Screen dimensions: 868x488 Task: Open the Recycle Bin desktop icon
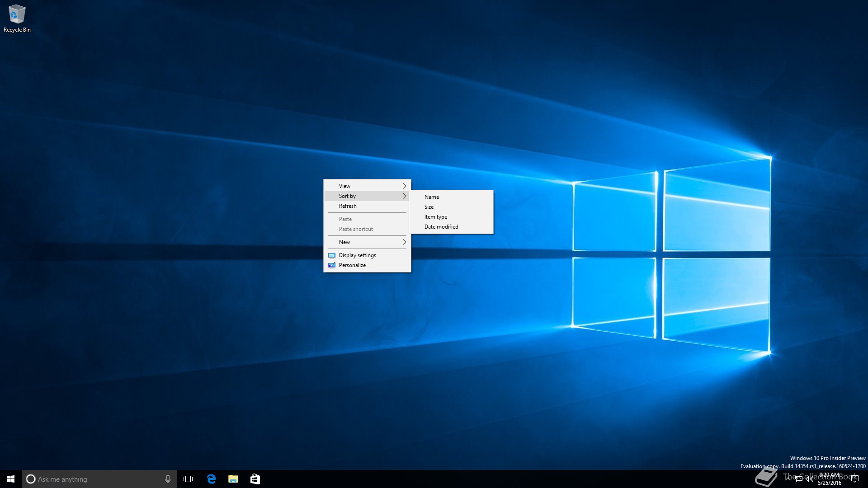(x=17, y=18)
